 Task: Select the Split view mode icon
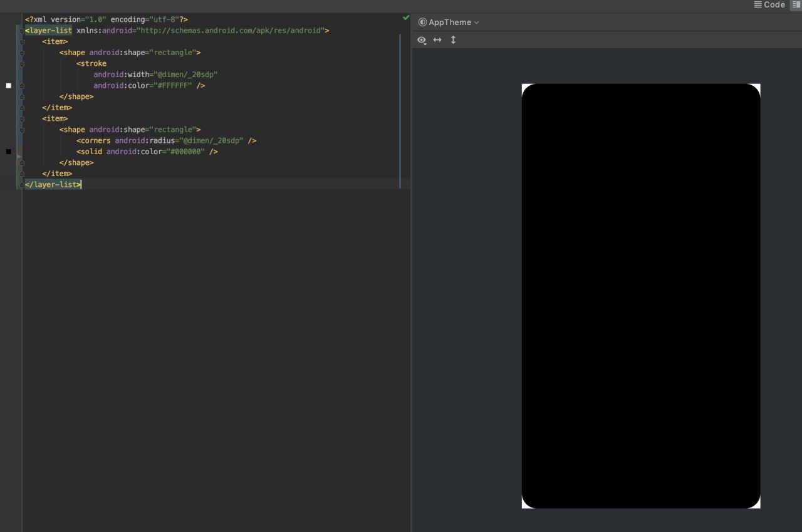795,4
